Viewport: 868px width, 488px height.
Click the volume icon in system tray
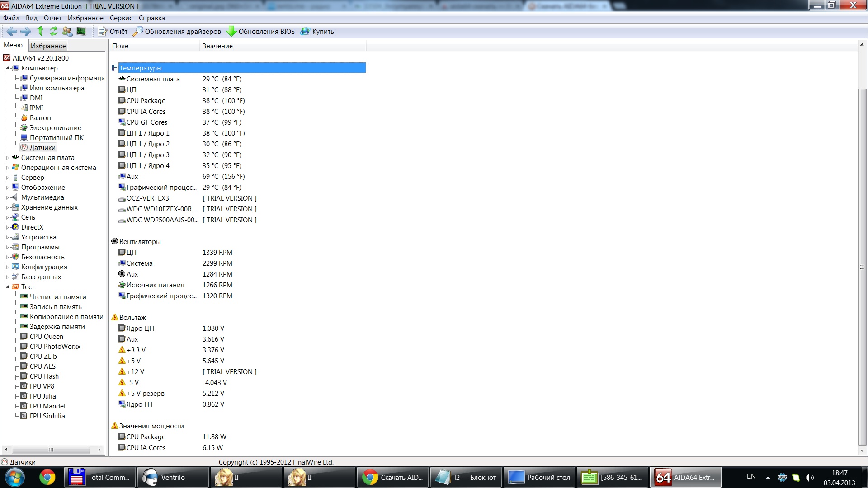click(x=810, y=477)
